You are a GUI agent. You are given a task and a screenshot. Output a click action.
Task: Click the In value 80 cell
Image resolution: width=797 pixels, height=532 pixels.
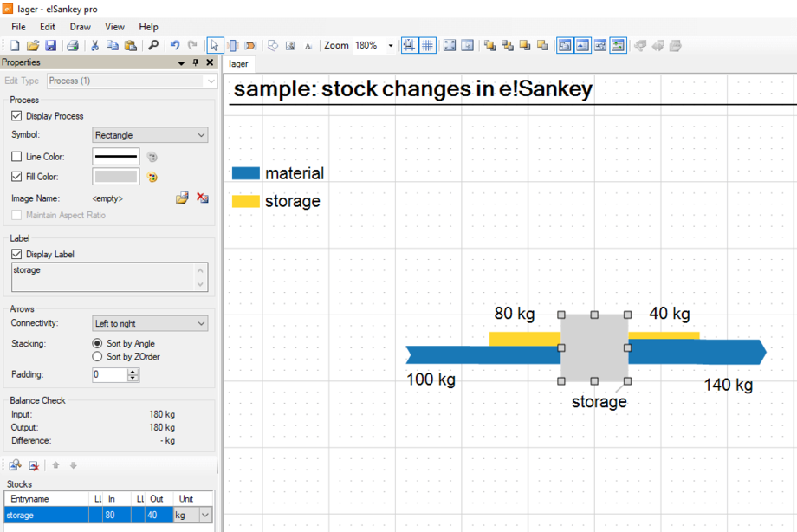click(x=117, y=516)
